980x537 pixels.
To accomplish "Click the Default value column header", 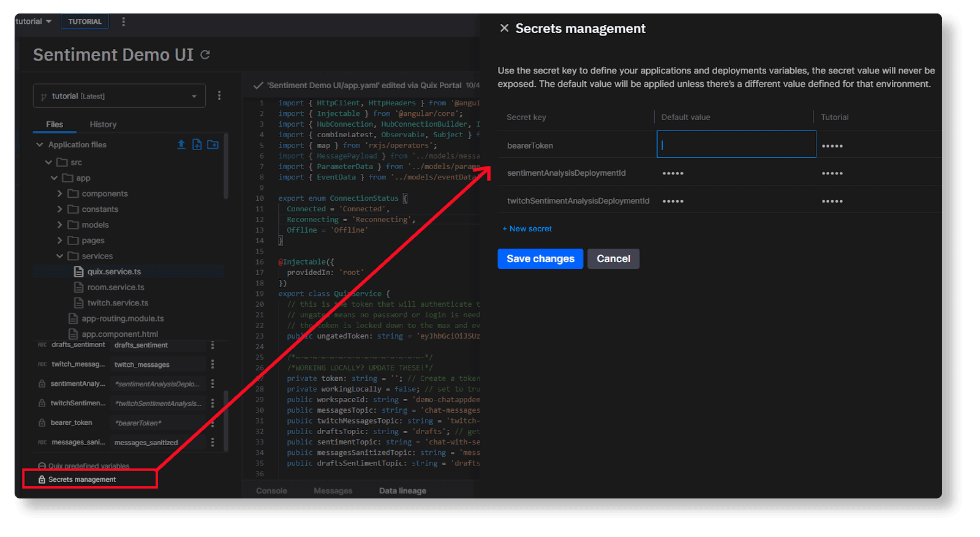I will click(x=685, y=117).
